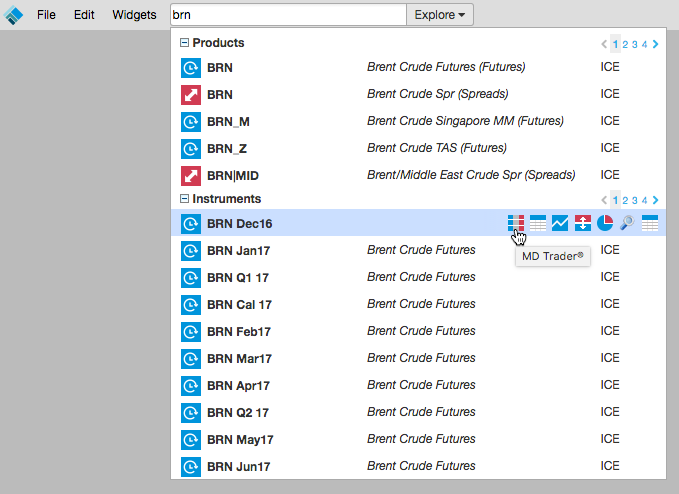This screenshot has width=679, height=494.
Task: Open MD Trader for BRN Dec16
Action: click(x=516, y=223)
